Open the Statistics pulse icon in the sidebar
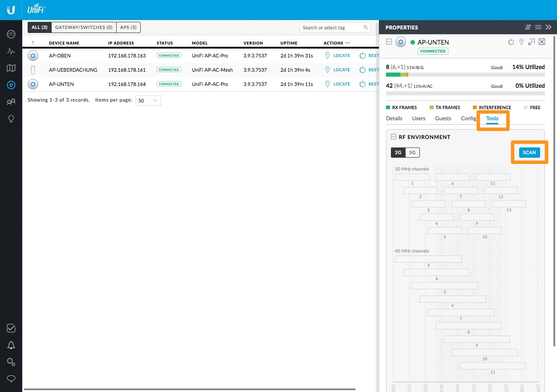The width and height of the screenshot is (557, 392). coord(11,51)
